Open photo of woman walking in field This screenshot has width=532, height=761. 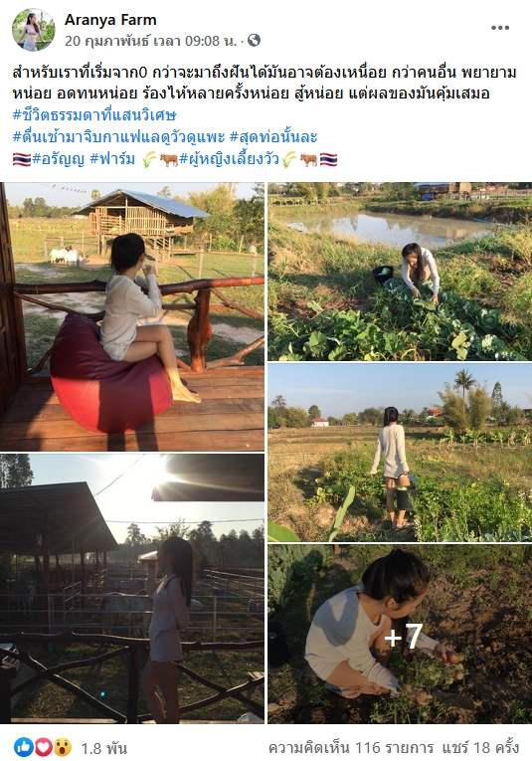(400, 453)
